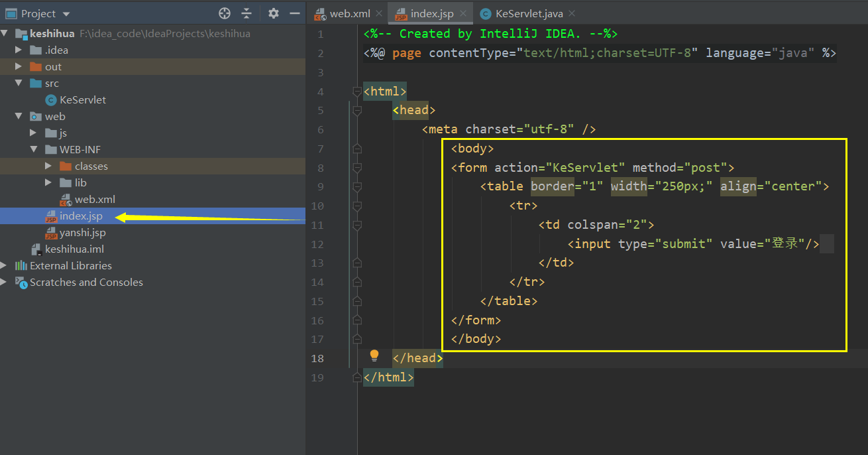Hide the Project tool window
This screenshot has width=868, height=455.
294,13
